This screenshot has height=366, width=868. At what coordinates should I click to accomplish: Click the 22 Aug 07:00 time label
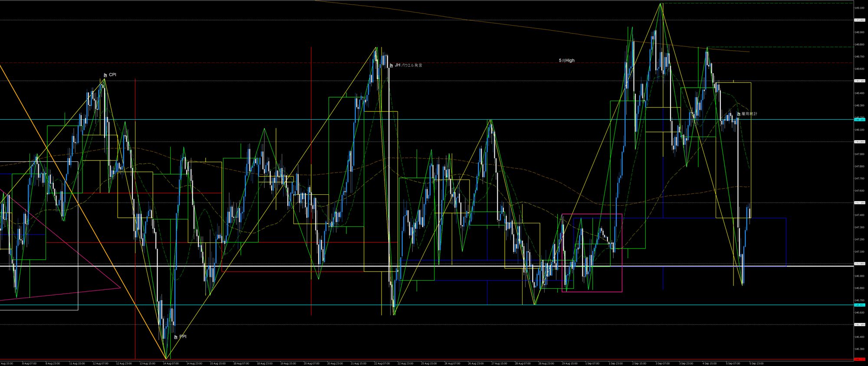pyautogui.click(x=381, y=363)
